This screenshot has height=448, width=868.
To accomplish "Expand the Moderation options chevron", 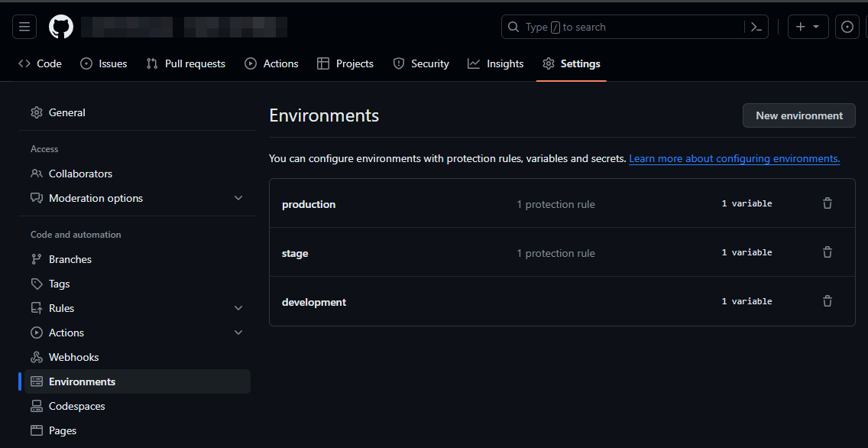I will 238,198.
